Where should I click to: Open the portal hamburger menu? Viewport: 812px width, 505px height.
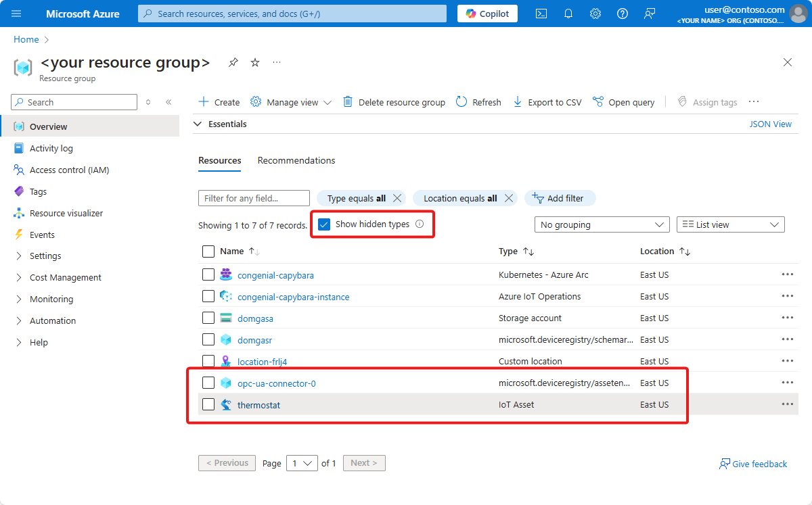16,14
